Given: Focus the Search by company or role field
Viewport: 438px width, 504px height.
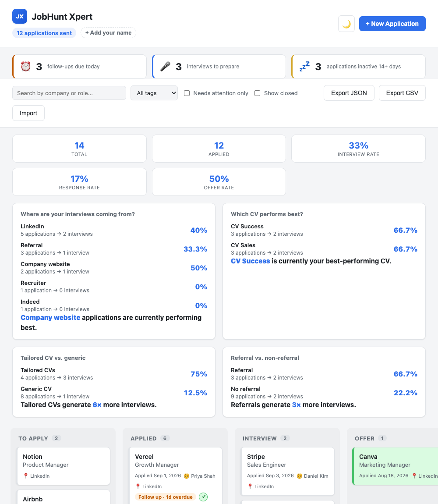Looking at the screenshot, I should tap(69, 93).
